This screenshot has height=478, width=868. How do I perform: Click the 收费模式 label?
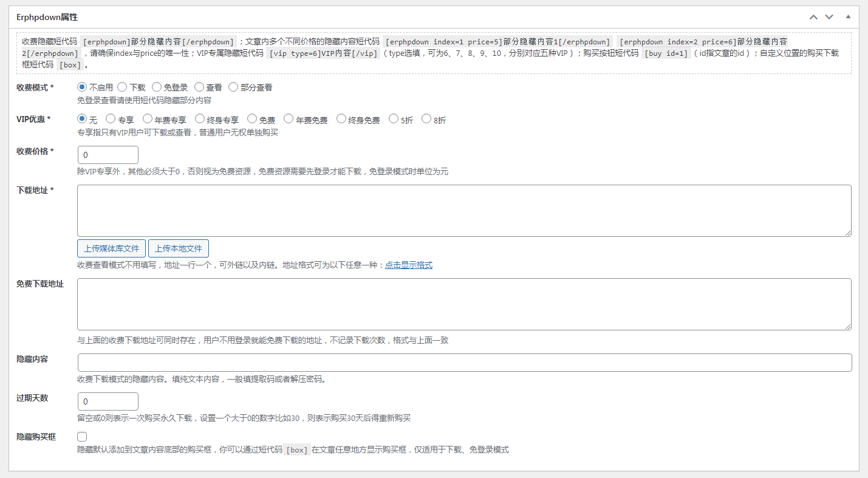(x=35, y=87)
